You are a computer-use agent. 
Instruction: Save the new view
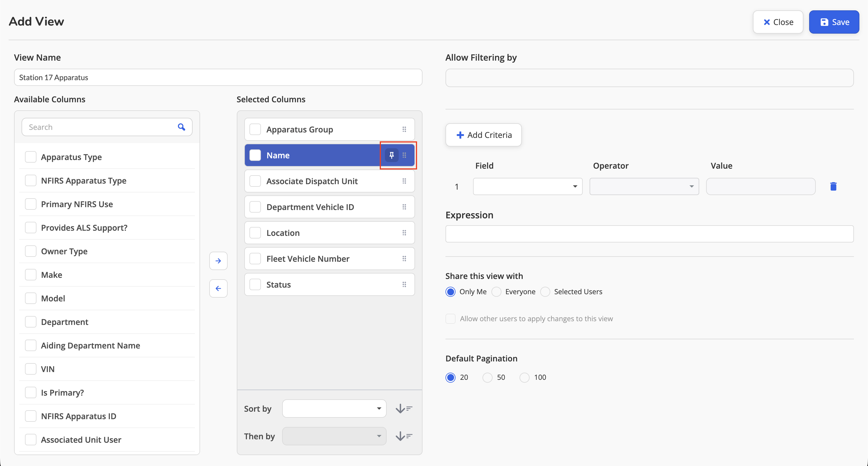click(x=834, y=22)
